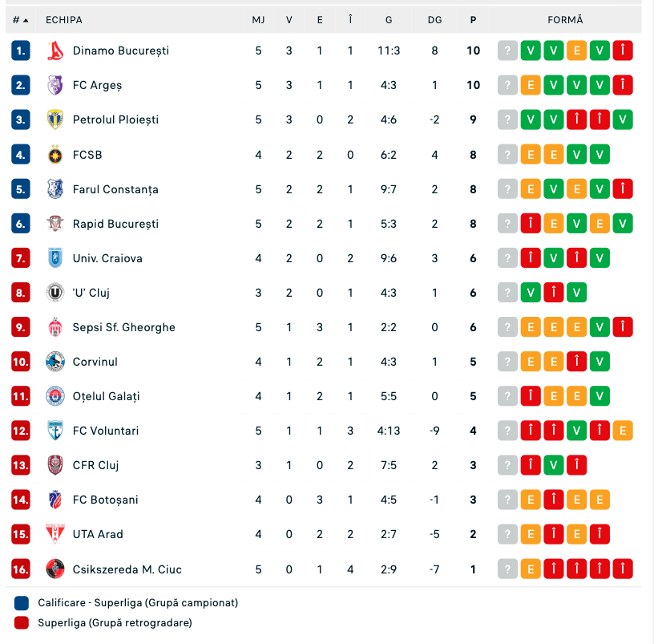Click the FC Argeș club crest
This screenshot has width=654, height=644.
click(55, 85)
